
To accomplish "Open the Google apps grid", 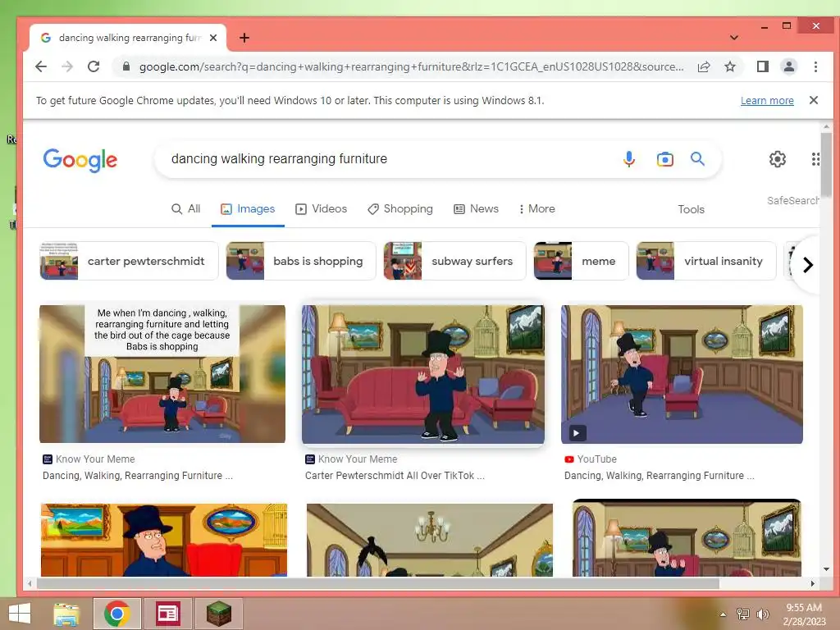I will 815,159.
